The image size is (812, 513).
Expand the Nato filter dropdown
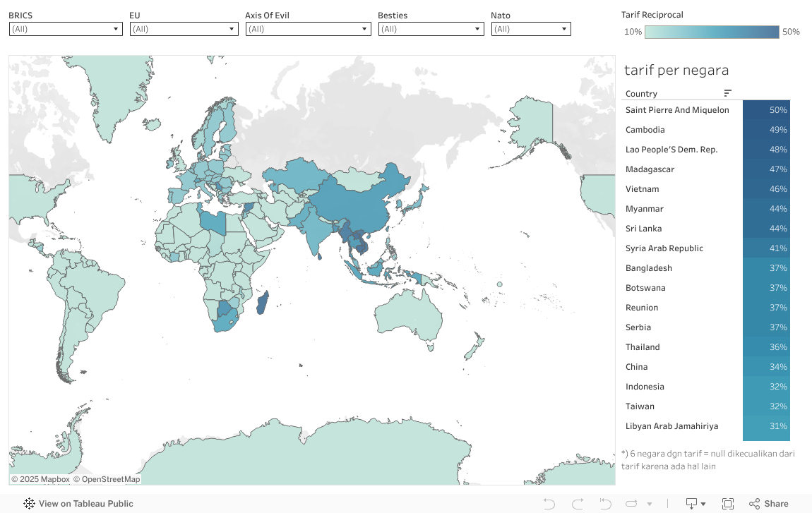531,29
